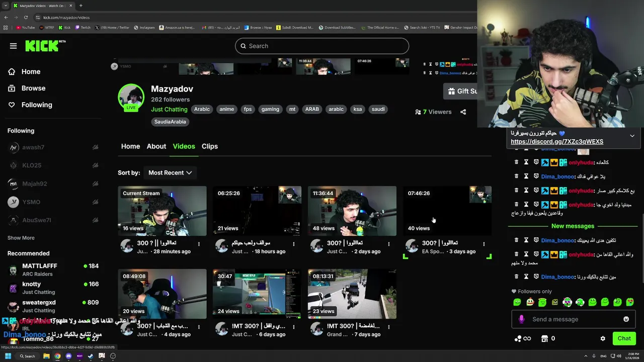
Task: Click the Send a message input field
Action: tap(574, 319)
